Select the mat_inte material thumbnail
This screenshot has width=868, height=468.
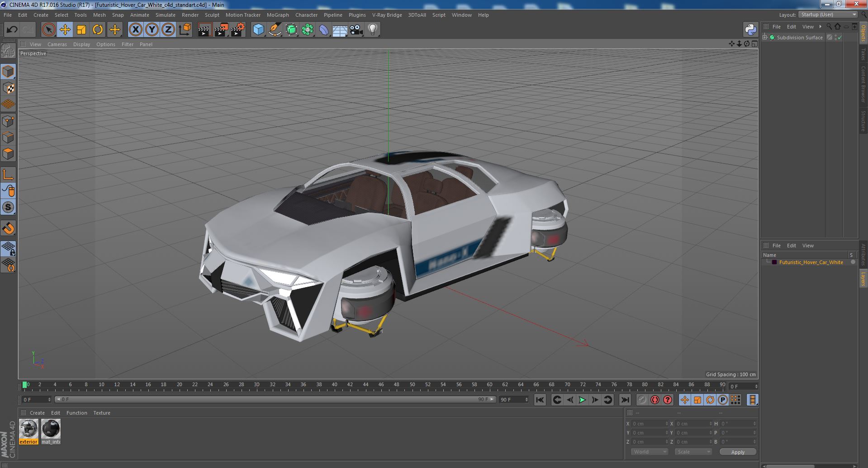coord(51,429)
